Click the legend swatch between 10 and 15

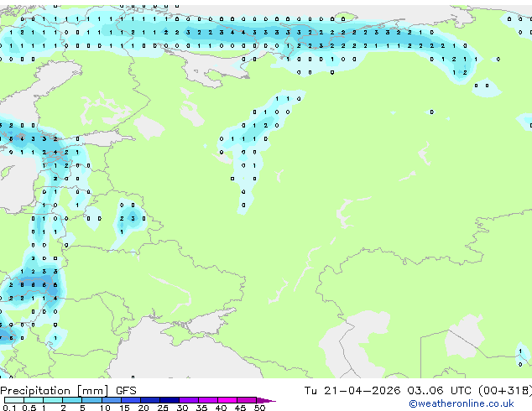coord(111,400)
